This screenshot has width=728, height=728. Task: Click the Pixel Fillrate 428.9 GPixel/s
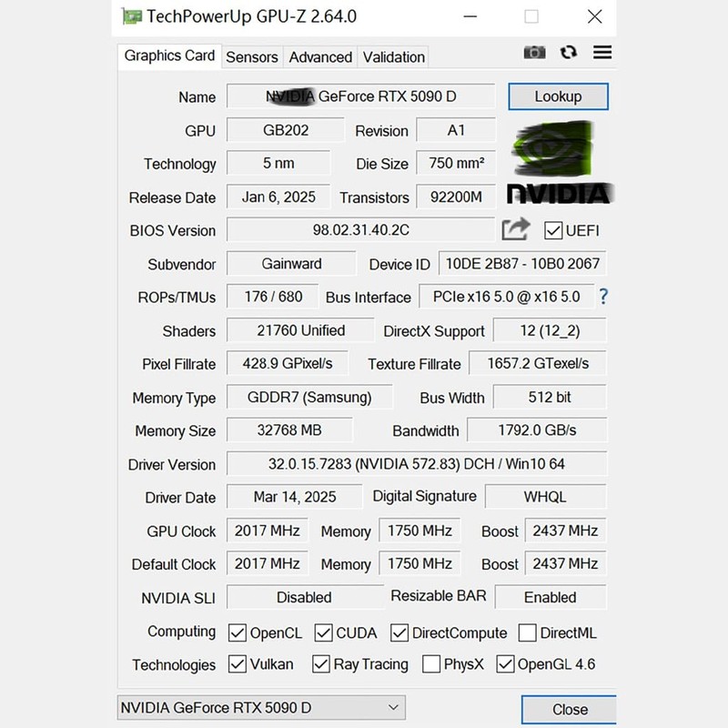click(288, 363)
